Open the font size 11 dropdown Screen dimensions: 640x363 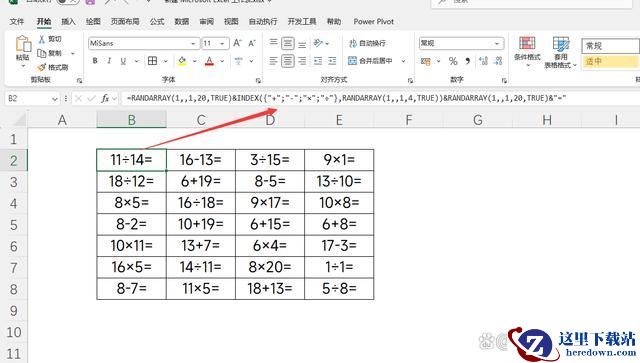pyautogui.click(x=222, y=43)
